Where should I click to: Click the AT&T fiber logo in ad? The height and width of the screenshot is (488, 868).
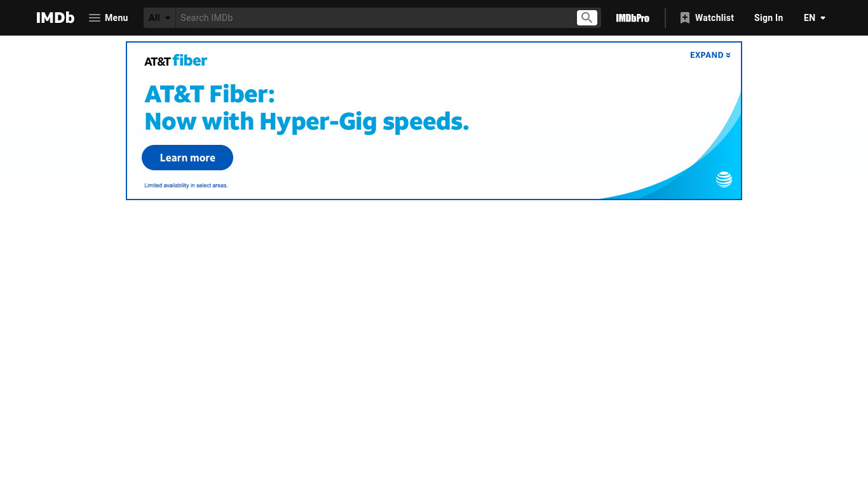pyautogui.click(x=176, y=60)
